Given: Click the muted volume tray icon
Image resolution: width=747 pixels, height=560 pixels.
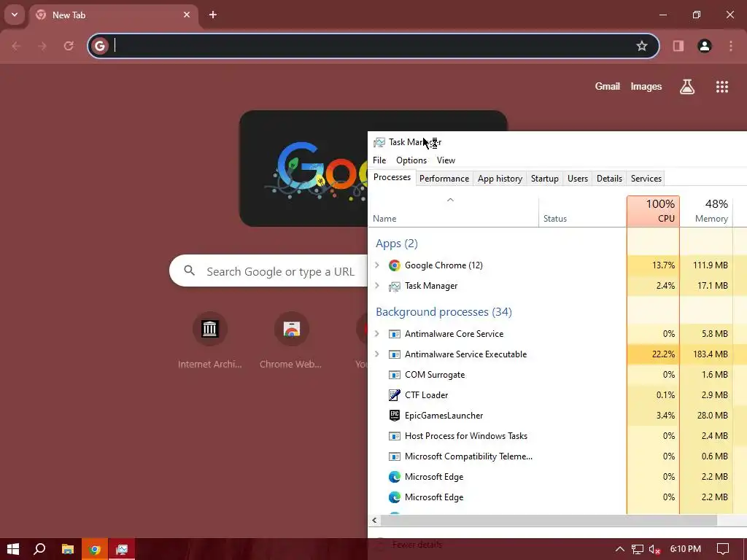Looking at the screenshot, I should (655, 549).
